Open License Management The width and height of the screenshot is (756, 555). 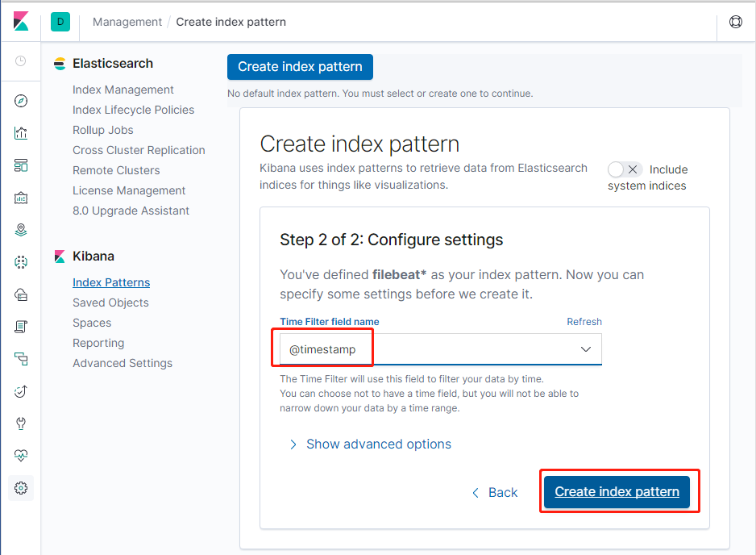(x=129, y=190)
